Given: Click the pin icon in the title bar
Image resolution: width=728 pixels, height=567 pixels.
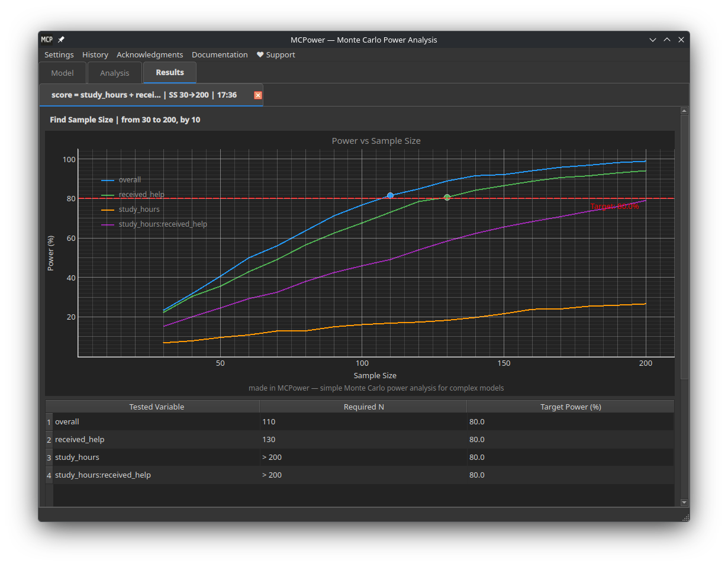Looking at the screenshot, I should tap(60, 40).
